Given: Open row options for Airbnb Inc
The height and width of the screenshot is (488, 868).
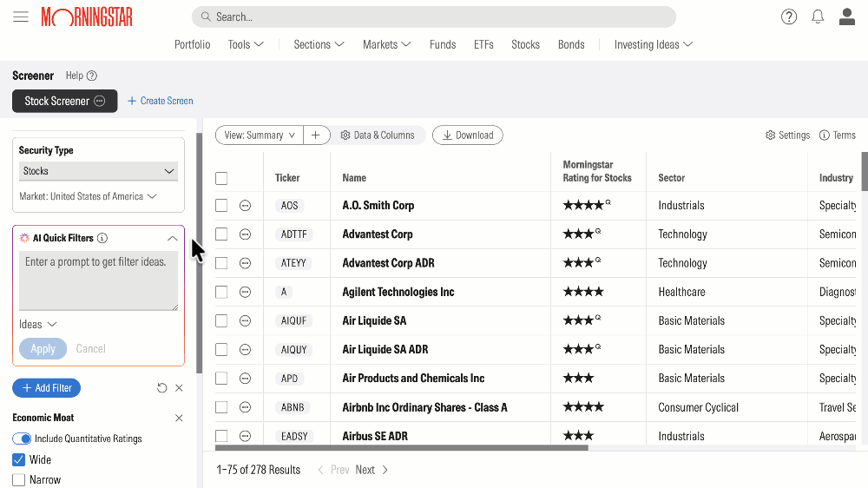Looking at the screenshot, I should tap(246, 407).
